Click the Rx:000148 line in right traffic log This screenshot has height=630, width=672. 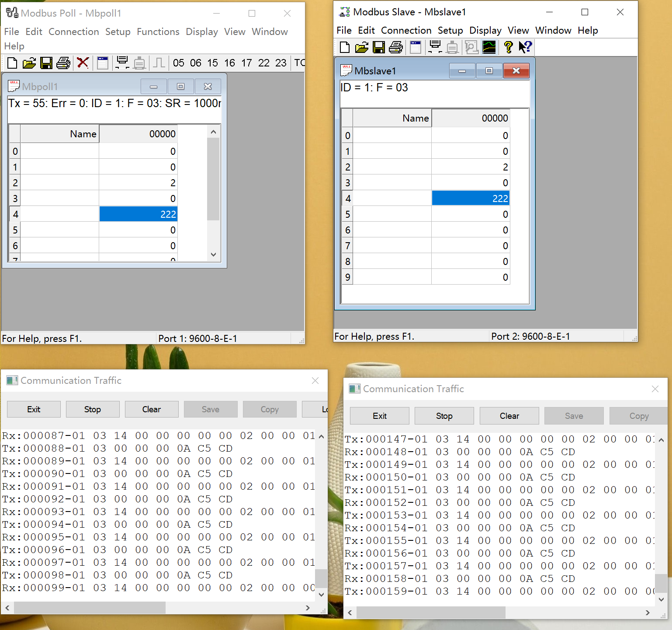tap(460, 452)
